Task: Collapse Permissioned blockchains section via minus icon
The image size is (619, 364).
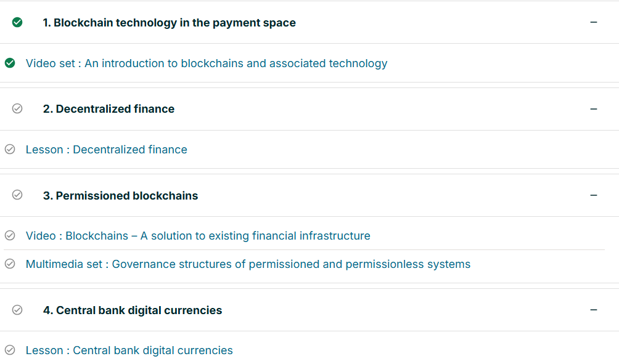Action: point(593,195)
